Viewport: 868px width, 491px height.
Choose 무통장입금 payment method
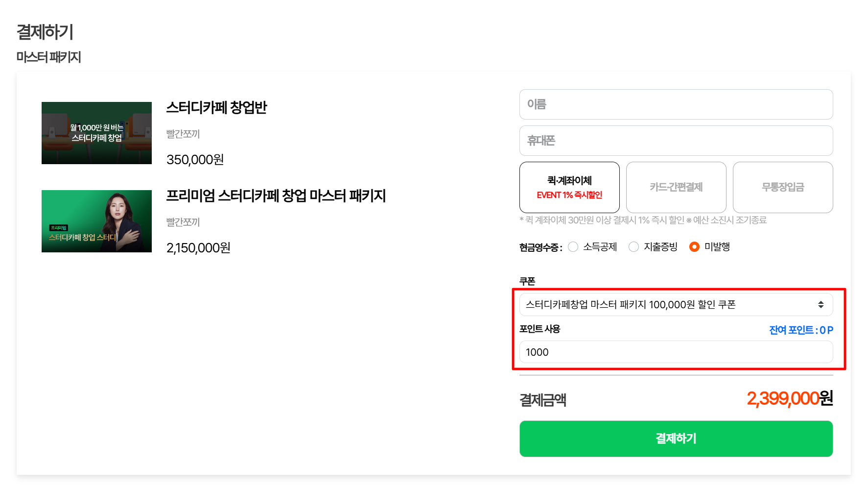click(x=783, y=187)
